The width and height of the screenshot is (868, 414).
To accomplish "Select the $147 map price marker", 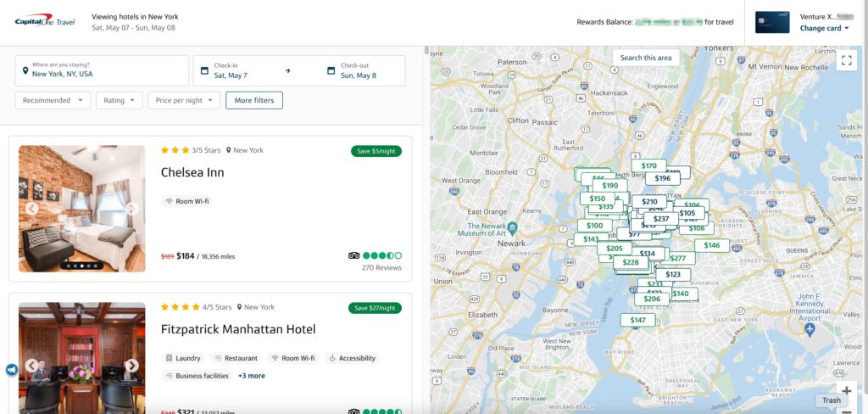I will (x=637, y=321).
